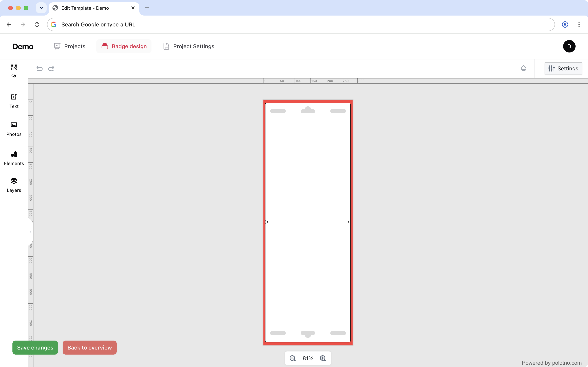Redo the last undone action
588x367 pixels.
(x=51, y=69)
